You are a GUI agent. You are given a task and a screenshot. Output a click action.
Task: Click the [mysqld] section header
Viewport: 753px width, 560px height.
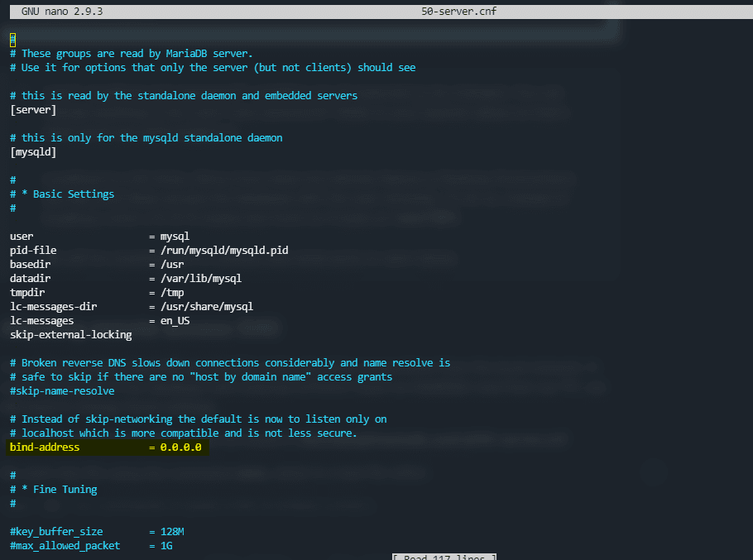point(33,151)
